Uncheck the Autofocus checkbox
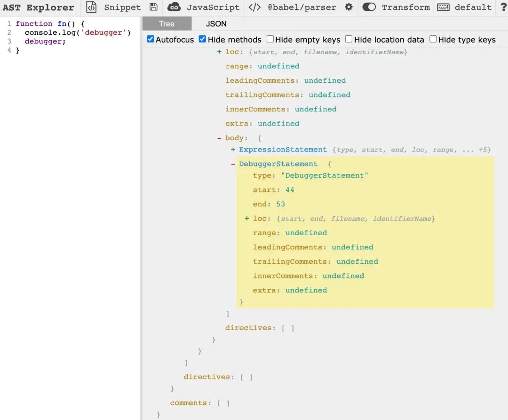This screenshot has width=508, height=420. coord(151,39)
